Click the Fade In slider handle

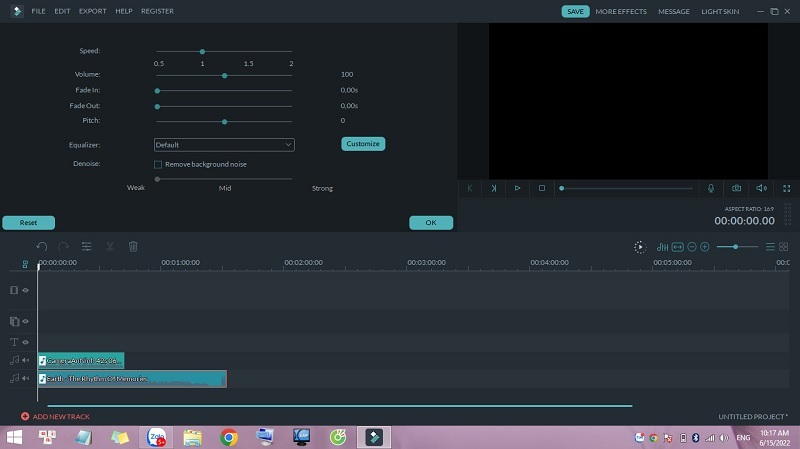tap(157, 91)
